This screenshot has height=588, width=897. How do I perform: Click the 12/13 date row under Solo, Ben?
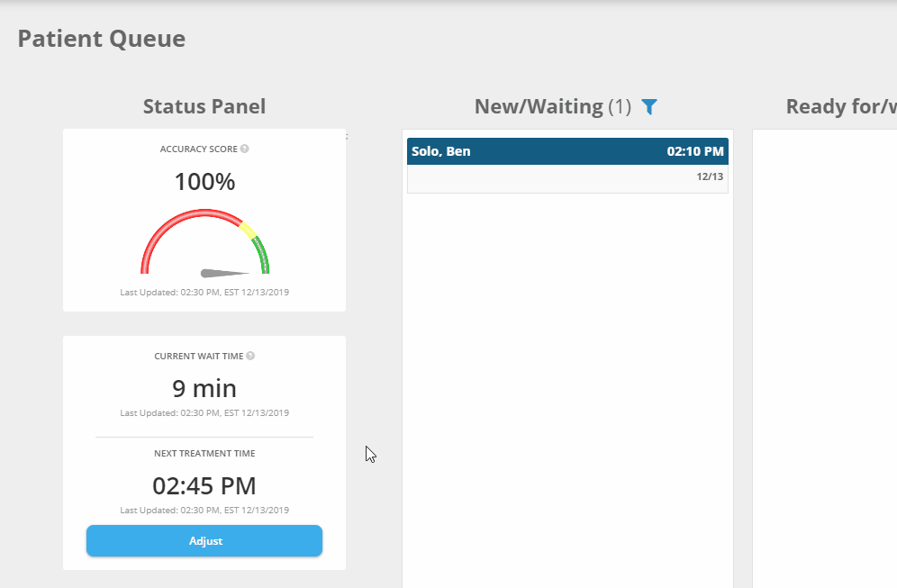click(567, 177)
